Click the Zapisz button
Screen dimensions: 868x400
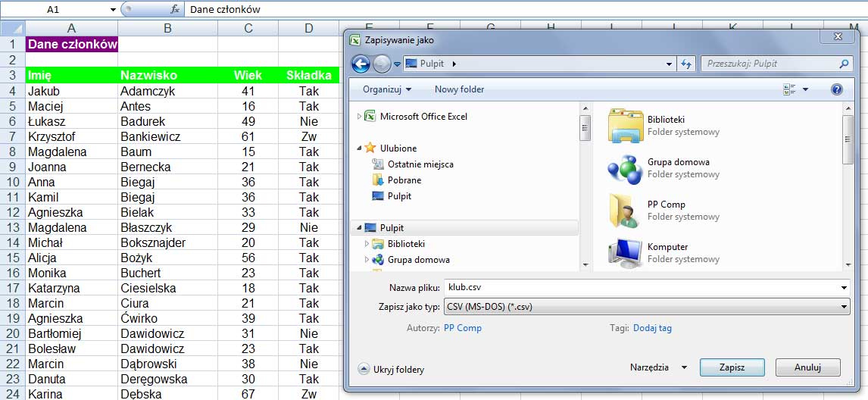tap(732, 367)
